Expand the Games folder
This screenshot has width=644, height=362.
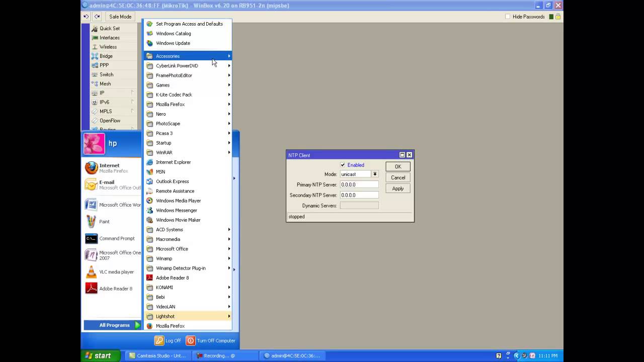point(188,85)
